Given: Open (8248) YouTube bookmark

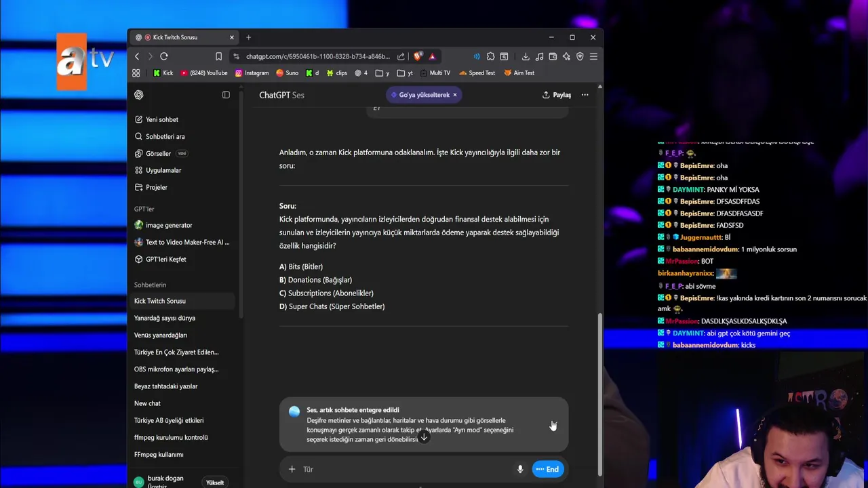Looking at the screenshot, I should (x=204, y=73).
